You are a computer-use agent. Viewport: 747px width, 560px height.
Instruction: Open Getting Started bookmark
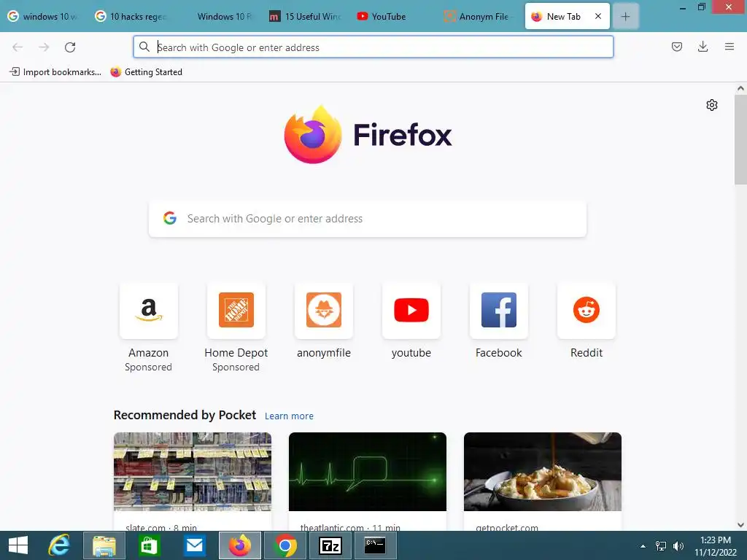pyautogui.click(x=146, y=72)
